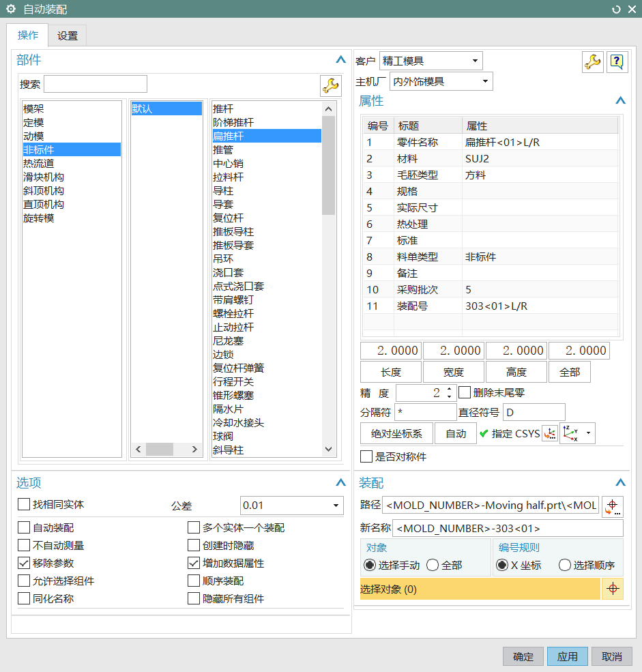Click the 确定 button
Screen dimensions: 642x672
(523, 656)
